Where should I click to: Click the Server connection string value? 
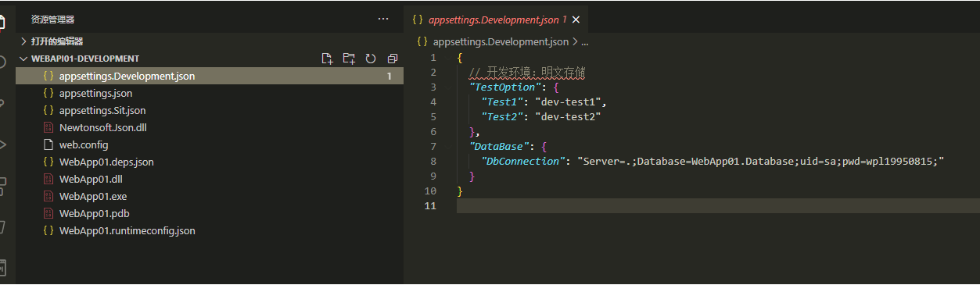pyautogui.click(x=761, y=162)
